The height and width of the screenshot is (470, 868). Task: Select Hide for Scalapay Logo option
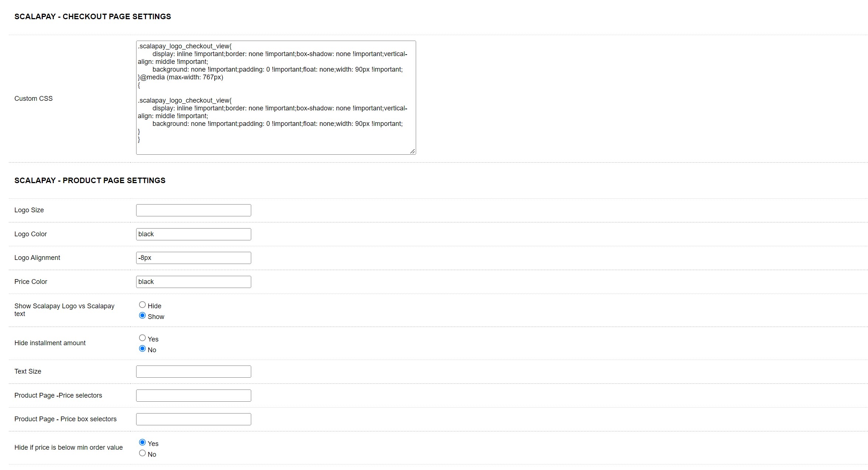(142, 305)
